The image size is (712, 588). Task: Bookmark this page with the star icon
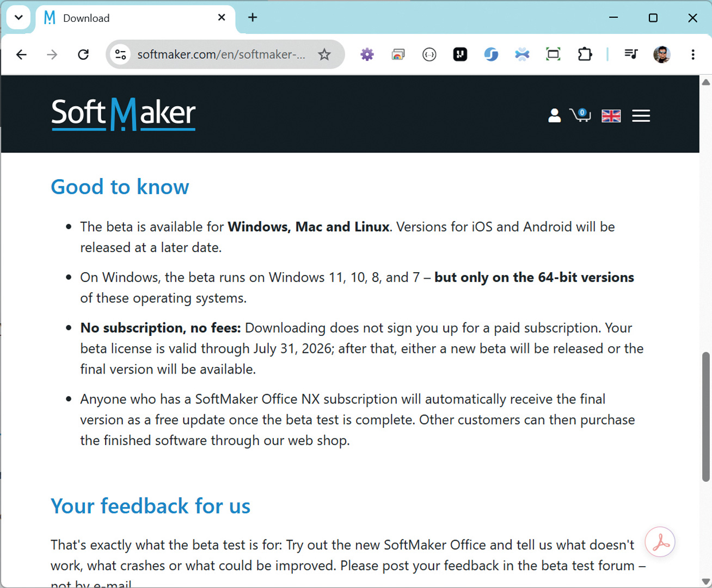tap(324, 54)
